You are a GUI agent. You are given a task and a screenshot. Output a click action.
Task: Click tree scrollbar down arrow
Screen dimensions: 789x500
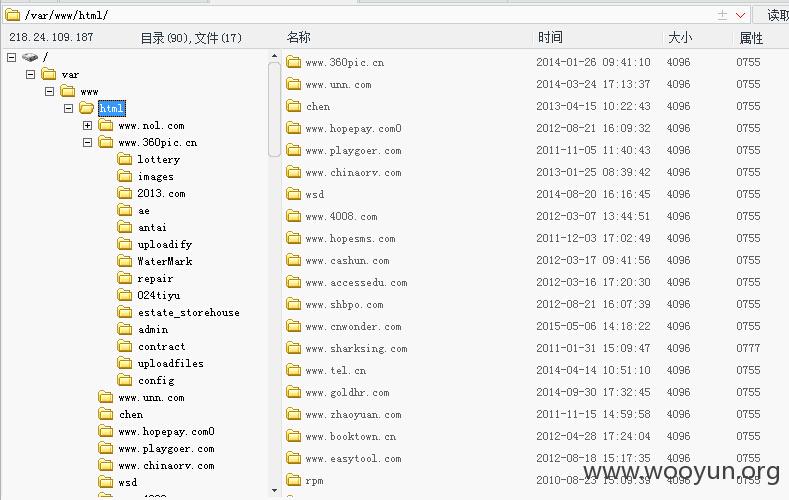coord(274,490)
